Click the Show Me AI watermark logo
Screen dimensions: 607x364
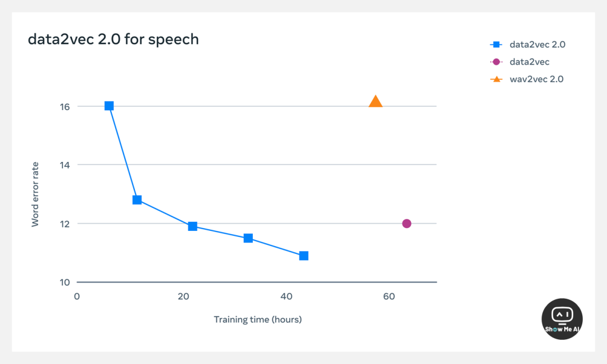coord(562,319)
